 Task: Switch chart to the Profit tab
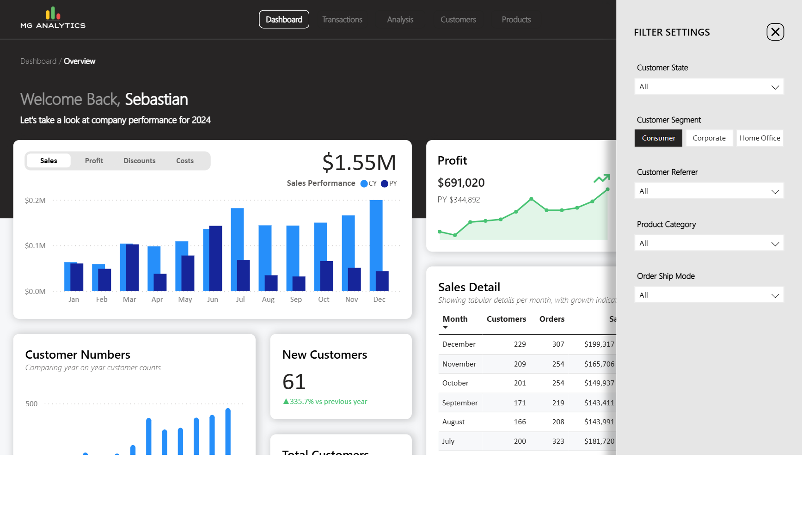click(94, 161)
